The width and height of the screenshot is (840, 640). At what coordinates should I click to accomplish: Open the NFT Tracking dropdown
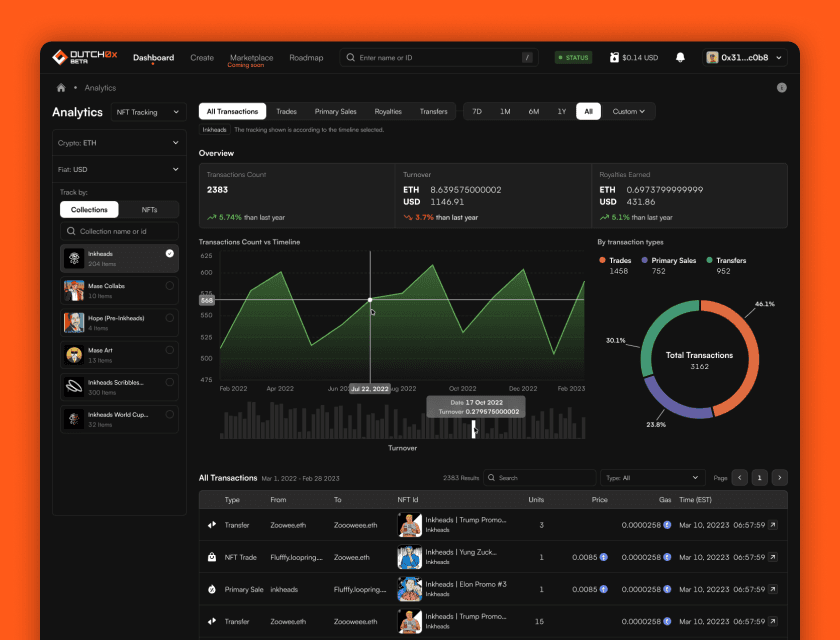coord(148,112)
